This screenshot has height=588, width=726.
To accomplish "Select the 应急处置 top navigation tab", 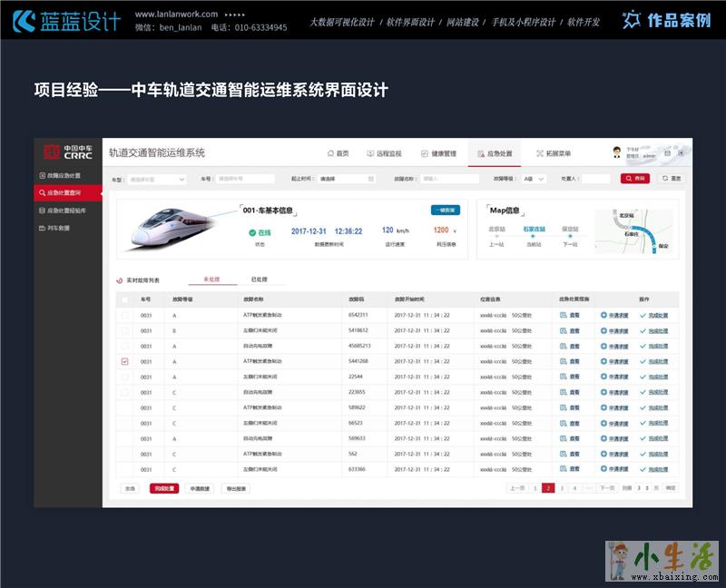I will [495, 153].
